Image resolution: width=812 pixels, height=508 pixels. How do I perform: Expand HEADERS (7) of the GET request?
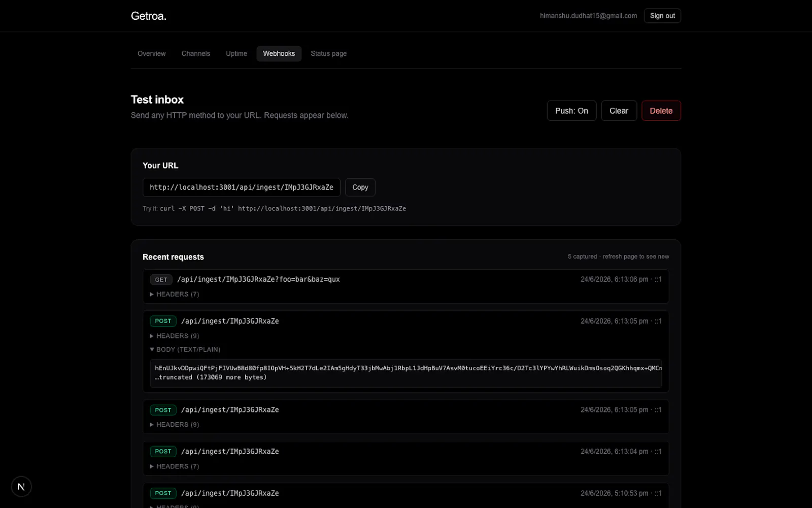click(x=175, y=294)
